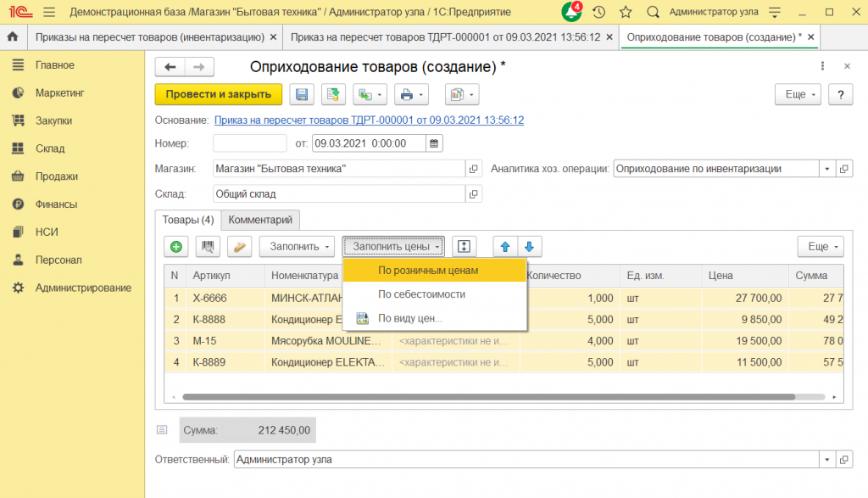Screen dimensions: 868x498
Task: Click the document date field
Action: click(370, 143)
